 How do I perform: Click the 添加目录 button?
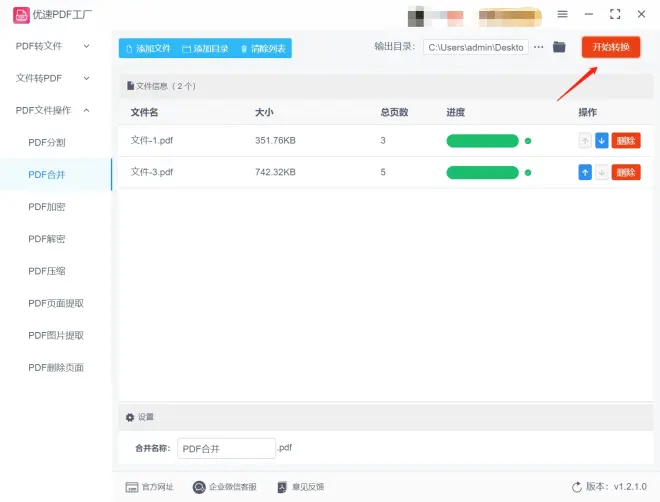[205, 48]
